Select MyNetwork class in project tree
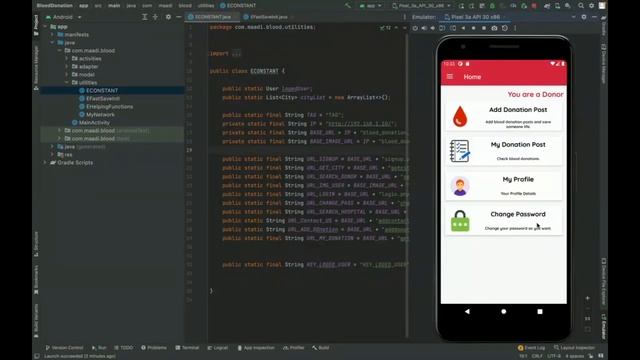The image size is (640, 360). [x=100, y=115]
